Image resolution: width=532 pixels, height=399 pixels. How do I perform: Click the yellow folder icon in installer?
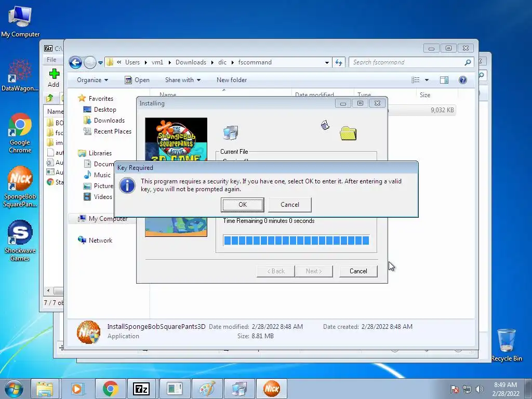(348, 134)
